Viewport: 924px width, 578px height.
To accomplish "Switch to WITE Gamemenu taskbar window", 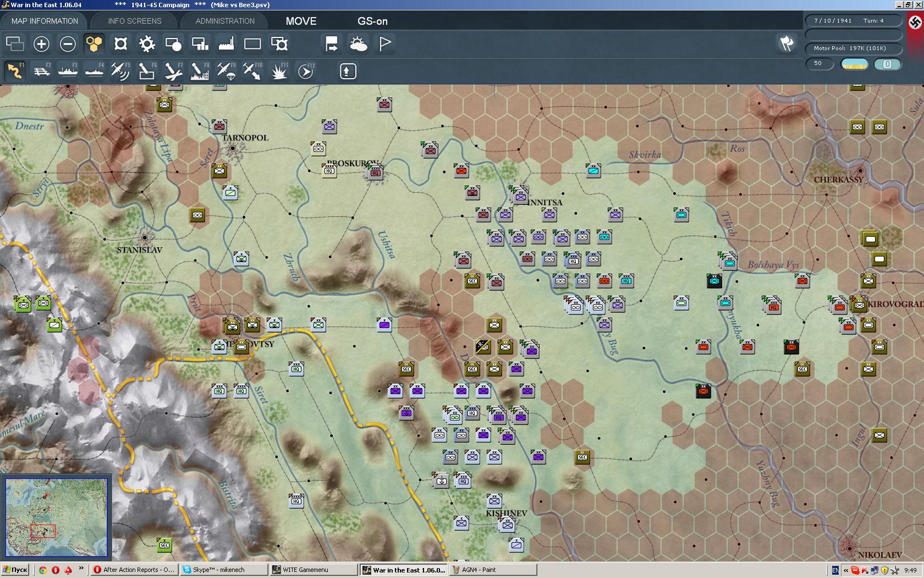I will [314, 570].
